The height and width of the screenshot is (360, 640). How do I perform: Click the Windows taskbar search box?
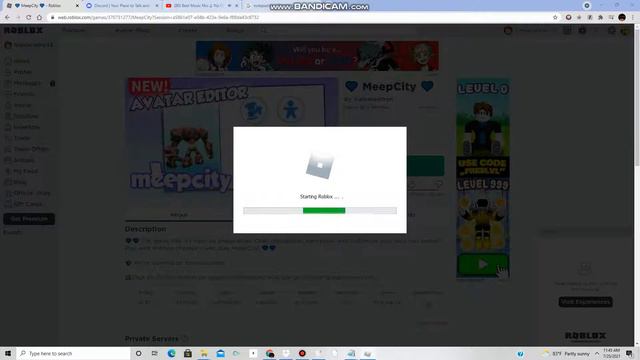click(x=73, y=353)
